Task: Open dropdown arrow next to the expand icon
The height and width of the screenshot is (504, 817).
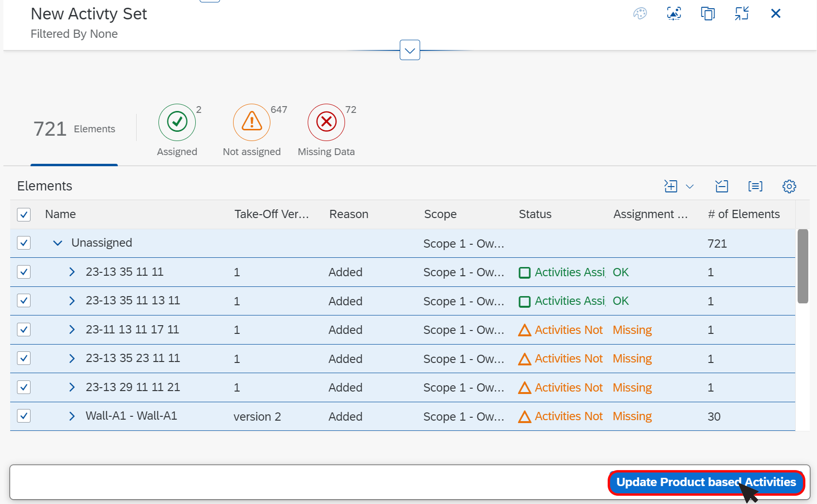Action: click(690, 187)
